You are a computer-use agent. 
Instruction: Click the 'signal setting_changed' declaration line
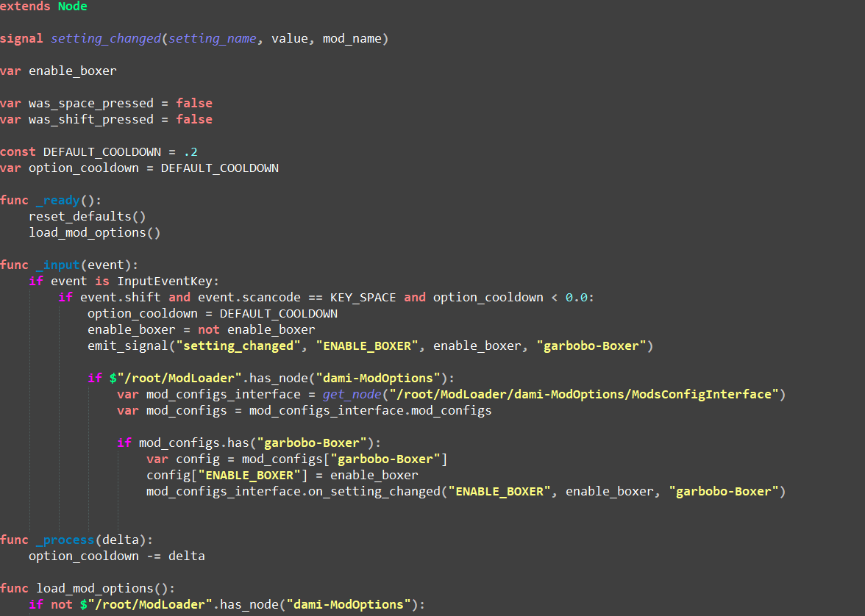click(x=194, y=39)
